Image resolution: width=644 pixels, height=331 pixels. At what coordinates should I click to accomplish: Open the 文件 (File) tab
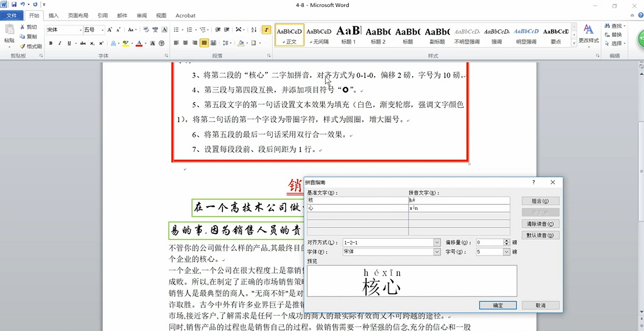12,16
